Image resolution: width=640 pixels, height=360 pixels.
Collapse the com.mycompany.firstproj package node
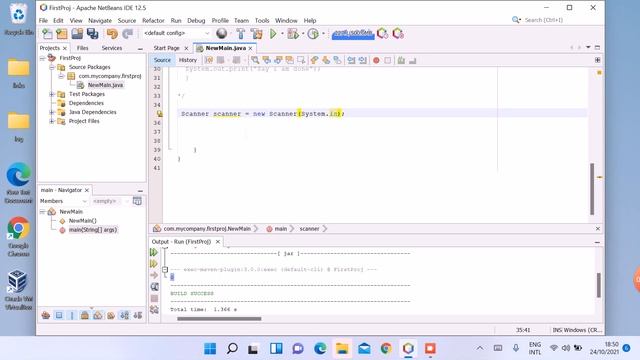click(61, 76)
